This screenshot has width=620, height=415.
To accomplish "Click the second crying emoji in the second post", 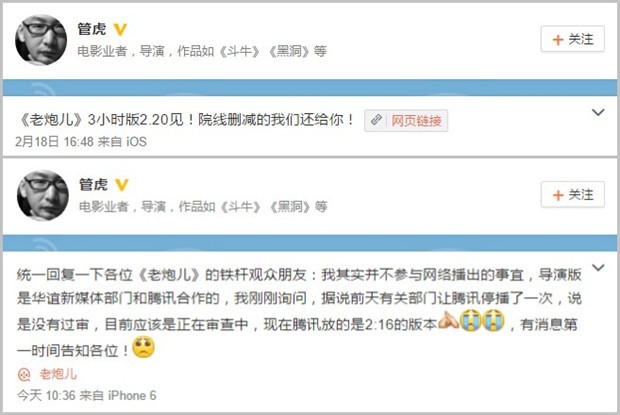I will pos(493,320).
